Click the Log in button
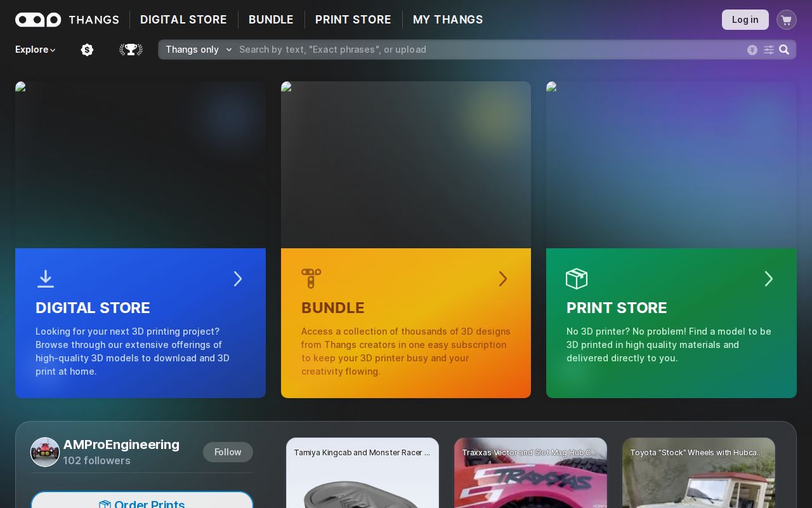This screenshot has height=508, width=812. coord(745,20)
